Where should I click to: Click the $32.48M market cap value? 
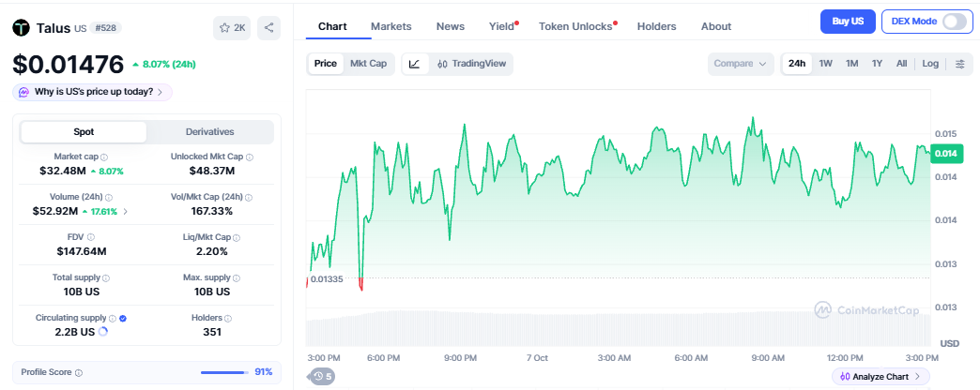(x=63, y=171)
